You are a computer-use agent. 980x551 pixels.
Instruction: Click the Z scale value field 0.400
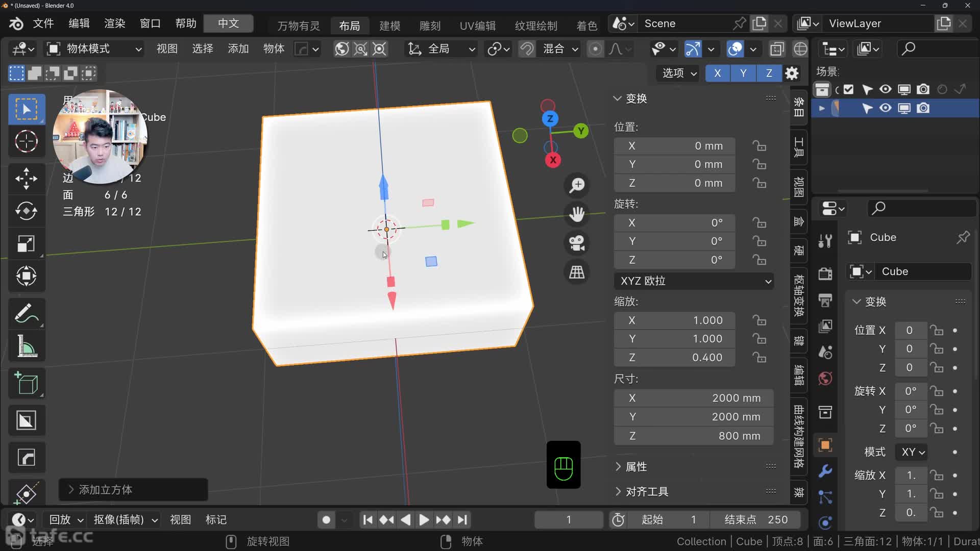pyautogui.click(x=674, y=358)
